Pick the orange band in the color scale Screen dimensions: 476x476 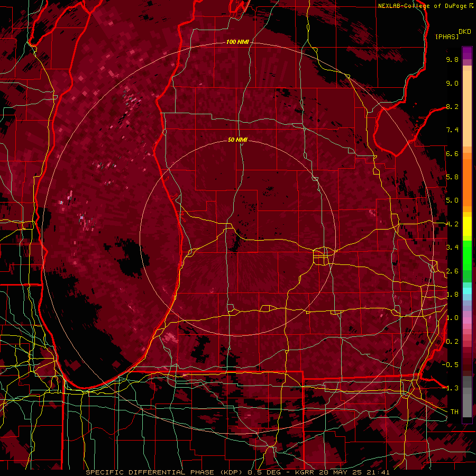[467, 183]
